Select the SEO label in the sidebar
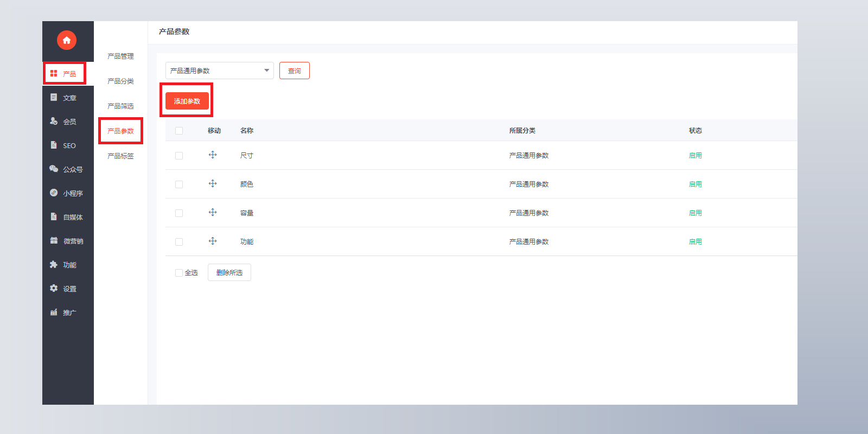The height and width of the screenshot is (434, 868). tap(69, 146)
